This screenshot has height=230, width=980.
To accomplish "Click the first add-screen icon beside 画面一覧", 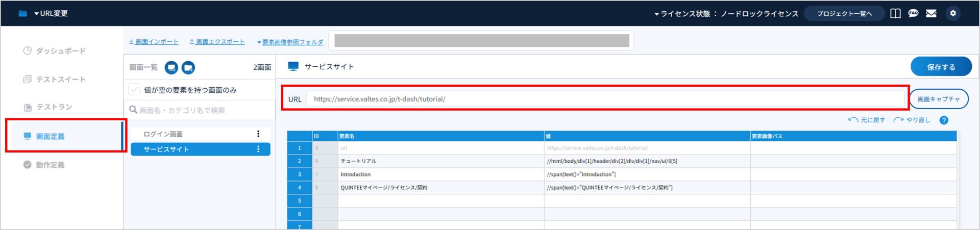I will pyautogui.click(x=171, y=67).
